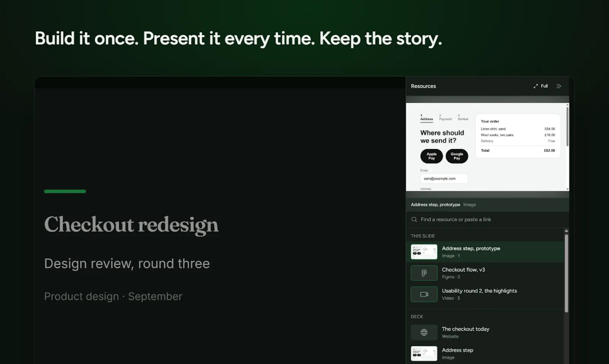
Task: Click the scroll-up arrow of the resource list
Action: coord(566,231)
